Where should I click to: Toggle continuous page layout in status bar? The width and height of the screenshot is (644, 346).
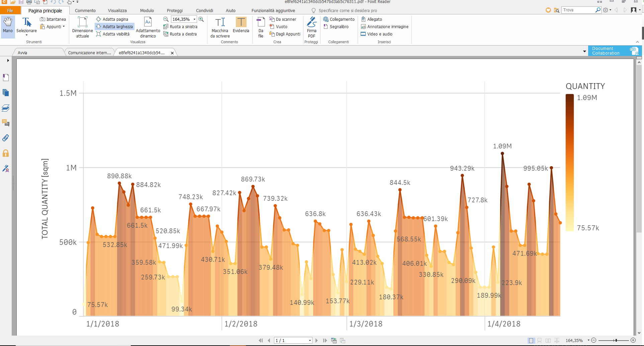[539, 341]
